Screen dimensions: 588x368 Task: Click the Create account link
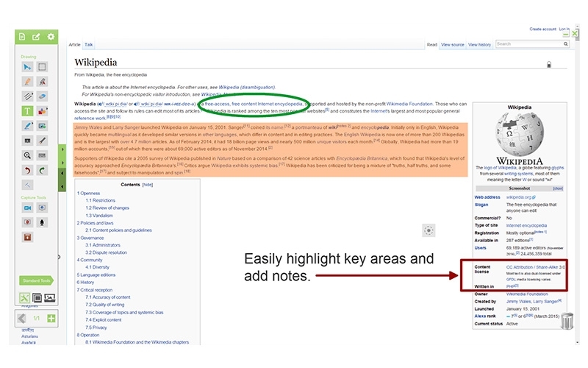[542, 29]
